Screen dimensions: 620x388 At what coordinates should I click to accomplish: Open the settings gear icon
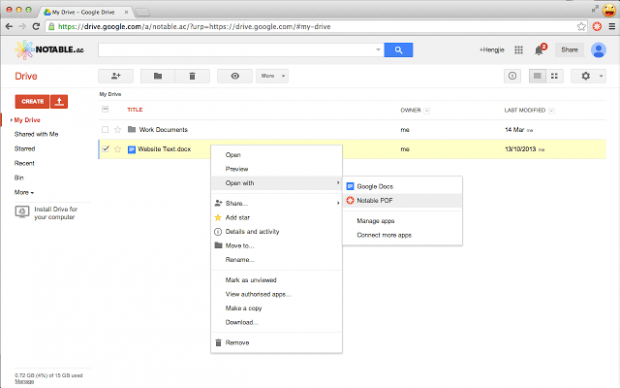(586, 76)
